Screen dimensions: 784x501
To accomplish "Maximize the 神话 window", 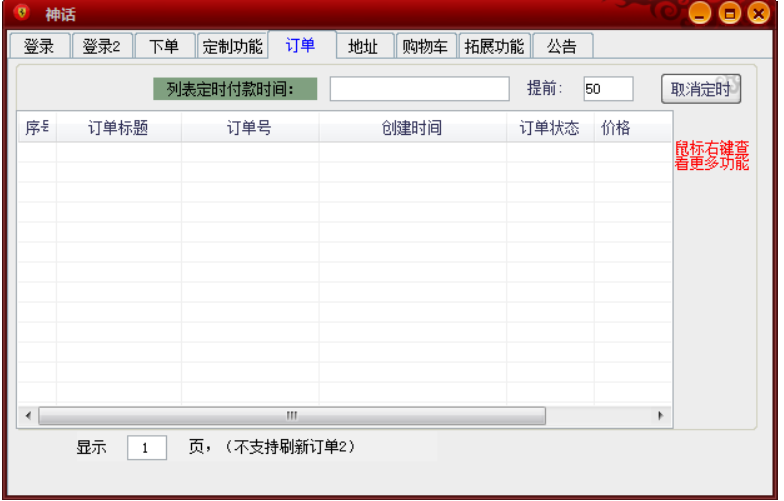I will [730, 14].
